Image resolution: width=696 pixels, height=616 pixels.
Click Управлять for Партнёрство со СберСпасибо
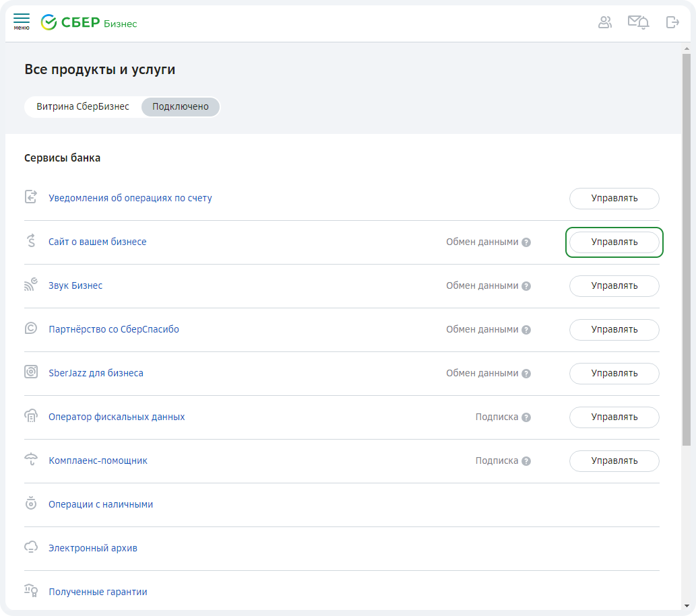point(614,330)
